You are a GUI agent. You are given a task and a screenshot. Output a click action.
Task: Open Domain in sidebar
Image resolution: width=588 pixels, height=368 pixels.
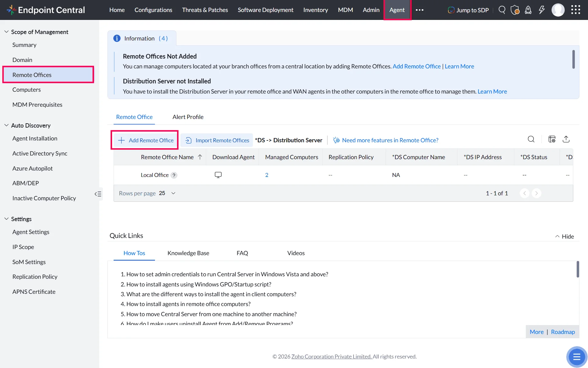click(22, 60)
